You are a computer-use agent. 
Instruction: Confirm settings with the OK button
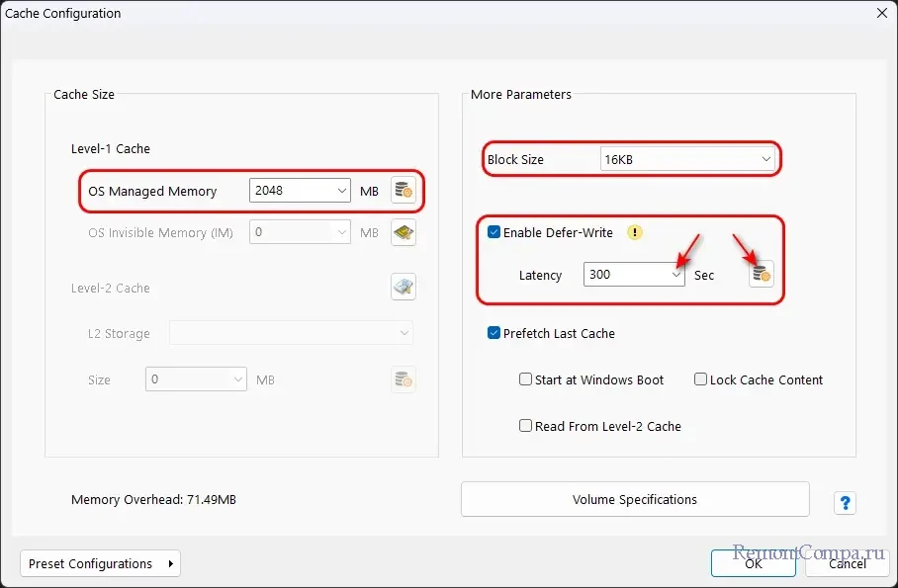coord(753,564)
